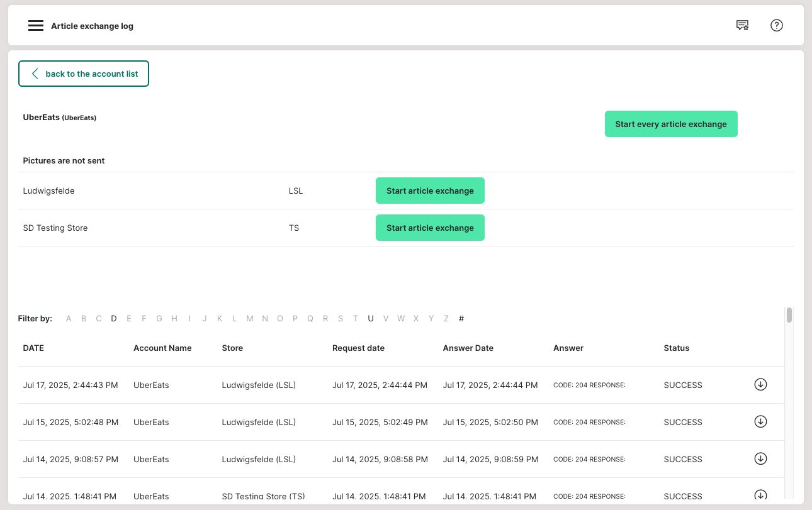The width and height of the screenshot is (812, 510).
Task: Click CODE: 204 RESPONSE in Jul 17 row
Action: (x=589, y=385)
